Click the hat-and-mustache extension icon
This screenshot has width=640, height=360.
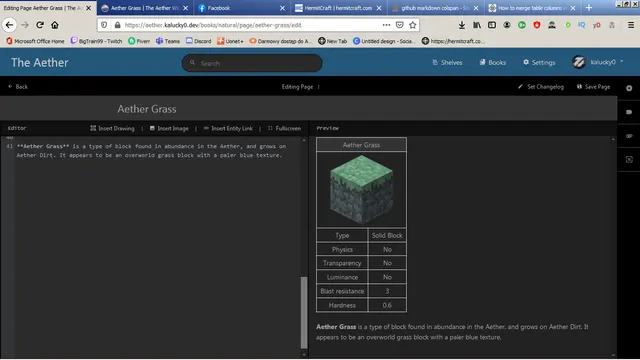pos(552,25)
